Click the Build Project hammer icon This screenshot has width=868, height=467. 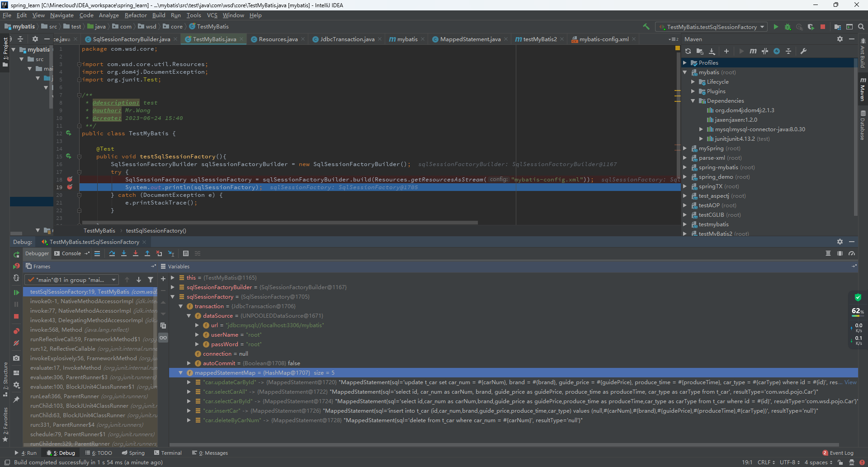[x=646, y=27]
